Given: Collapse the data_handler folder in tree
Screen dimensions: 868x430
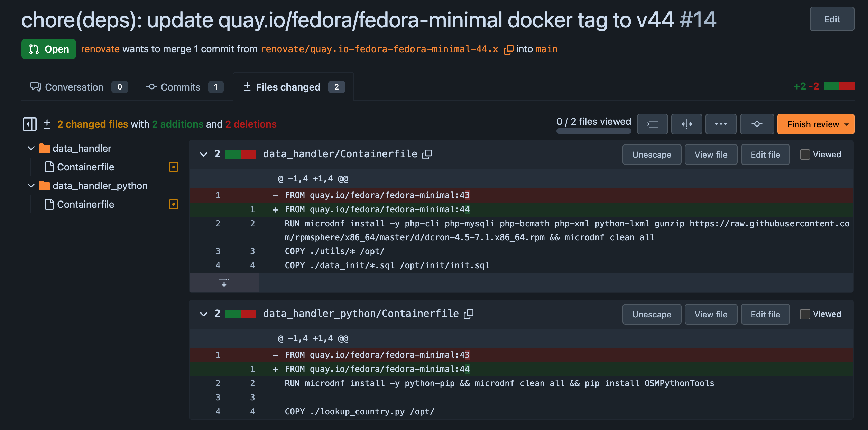Looking at the screenshot, I should [31, 148].
